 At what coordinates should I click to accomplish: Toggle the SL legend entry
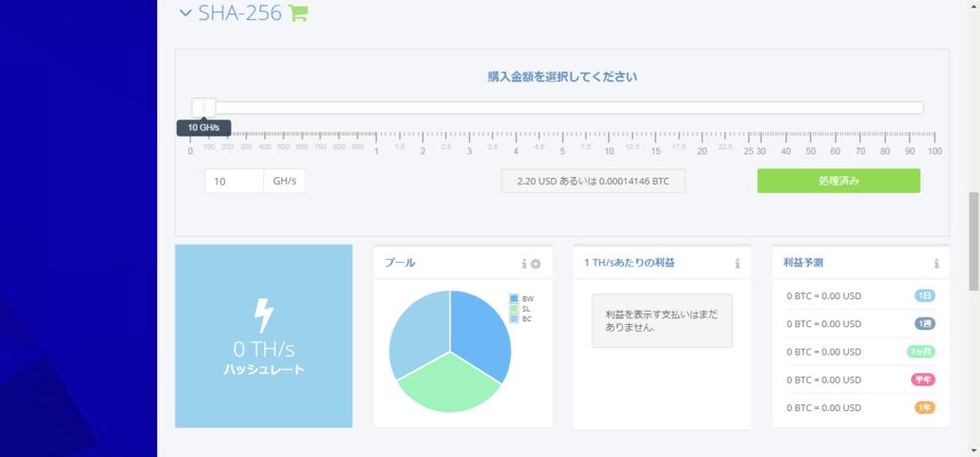coord(522,309)
